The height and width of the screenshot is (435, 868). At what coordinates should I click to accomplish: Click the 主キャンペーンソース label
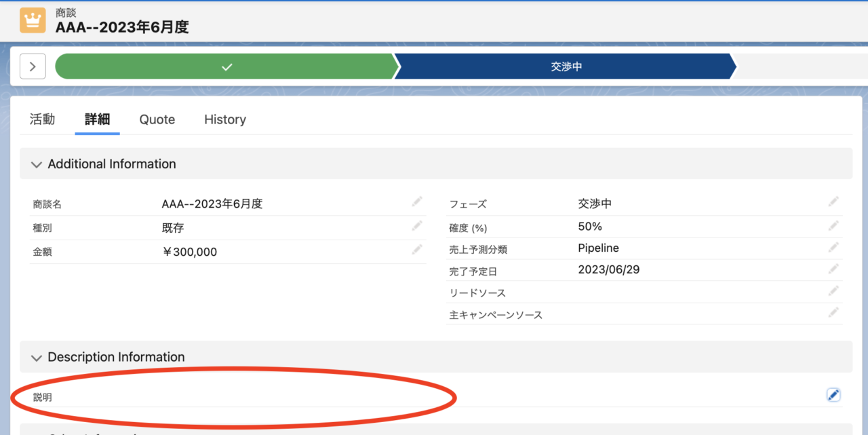(x=496, y=315)
